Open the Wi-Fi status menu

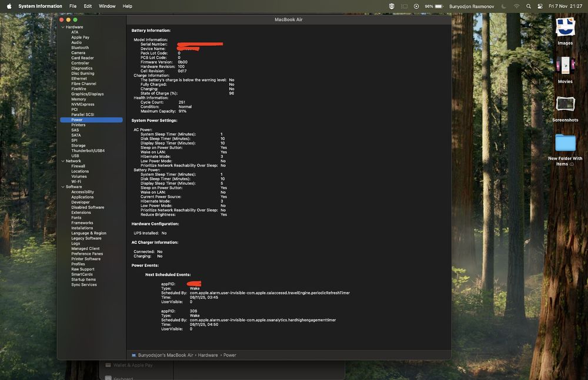coord(516,6)
